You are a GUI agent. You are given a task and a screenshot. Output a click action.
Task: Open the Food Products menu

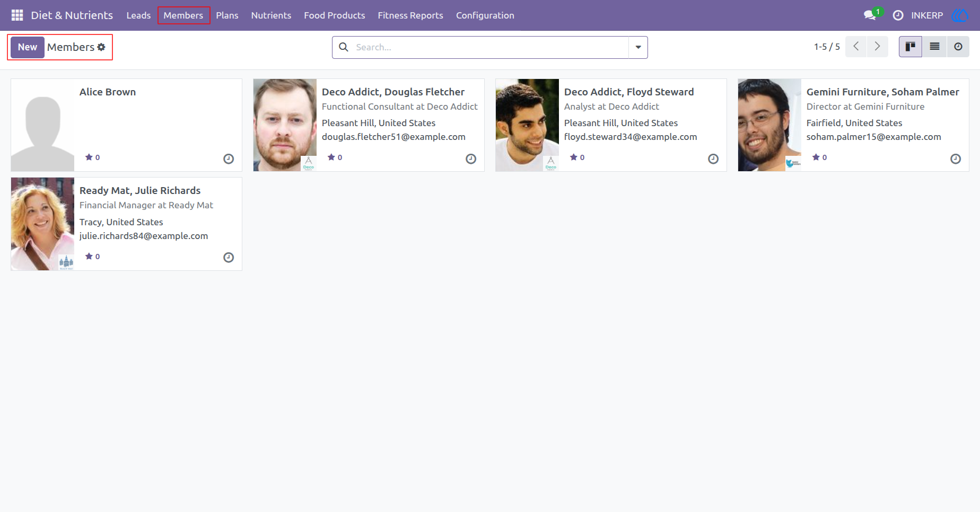point(335,15)
